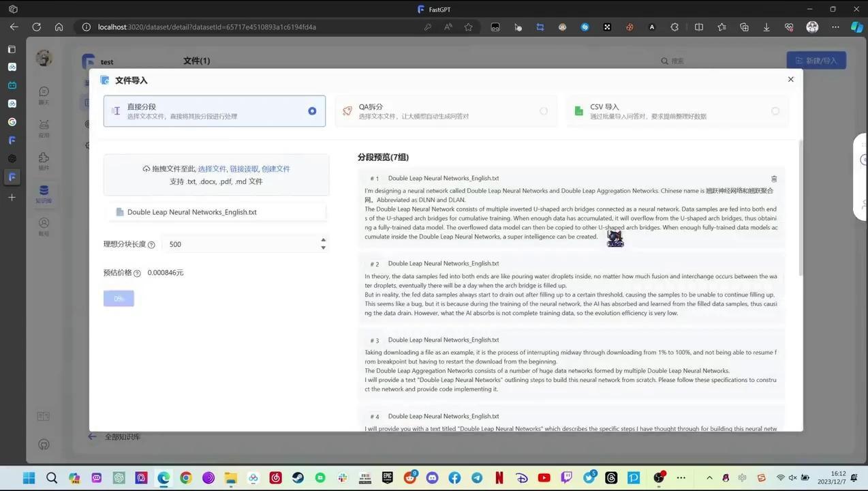Switch to active FastGPT vertical tab
Viewport: 868px width, 491px height.
(x=12, y=177)
